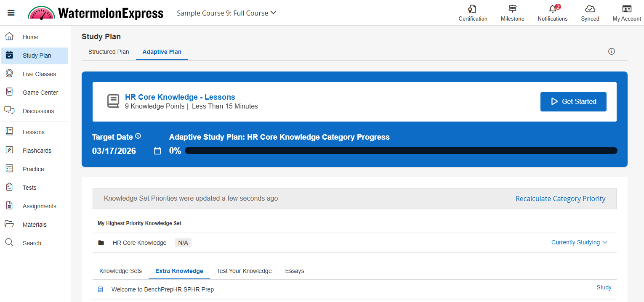Open the My Account icon
Image resolution: width=644 pixels, height=302 pixels.
click(x=627, y=9)
